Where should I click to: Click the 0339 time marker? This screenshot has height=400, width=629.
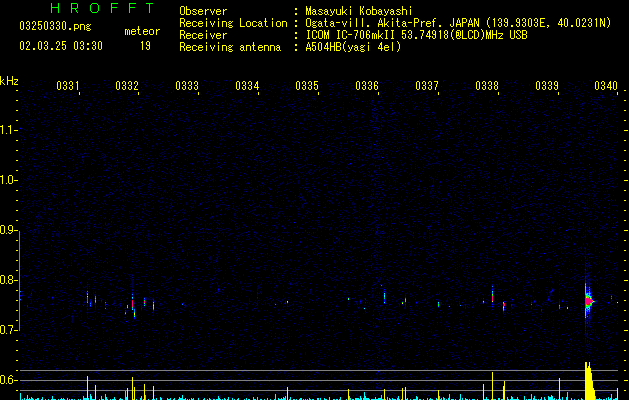point(547,86)
